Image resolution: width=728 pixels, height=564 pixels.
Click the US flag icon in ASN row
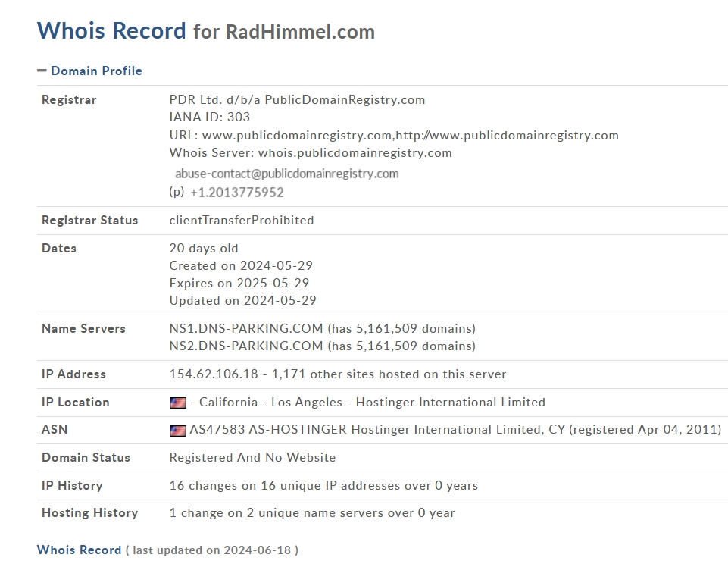pos(178,431)
